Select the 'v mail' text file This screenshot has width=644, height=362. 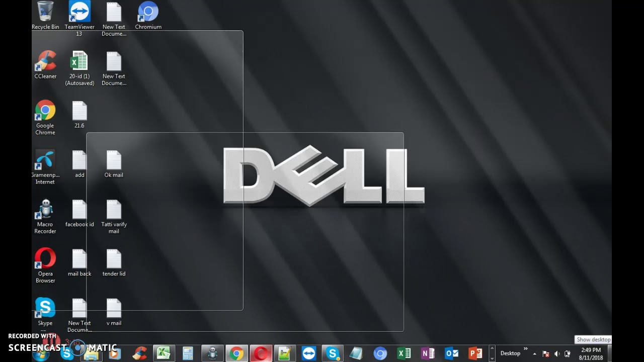(x=114, y=312)
